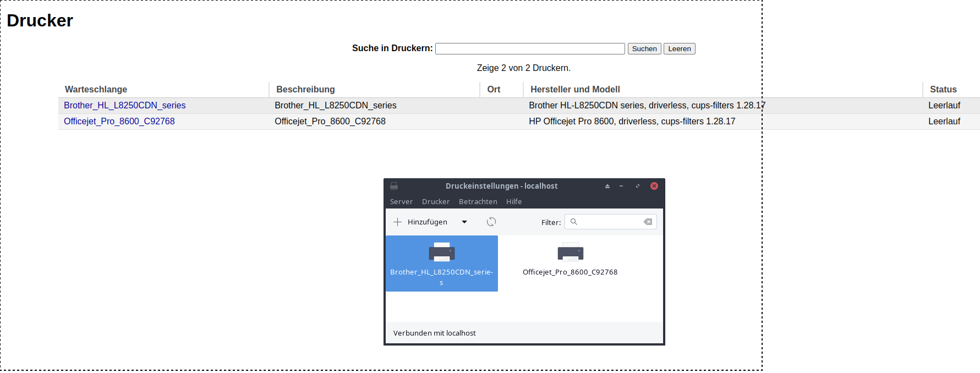Clear the Filter field with backspace icon
The width and height of the screenshot is (980, 373).
648,222
